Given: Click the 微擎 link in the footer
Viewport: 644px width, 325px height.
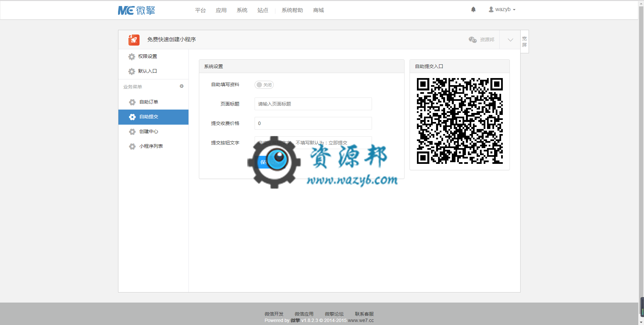Looking at the screenshot, I should click(295, 320).
